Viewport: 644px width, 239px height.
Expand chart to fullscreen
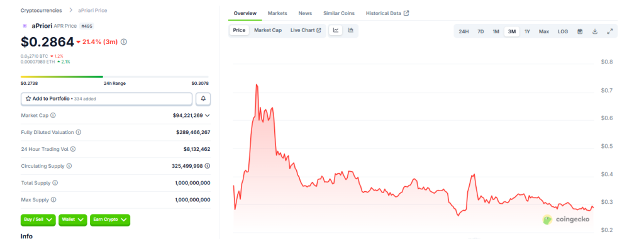point(609,31)
